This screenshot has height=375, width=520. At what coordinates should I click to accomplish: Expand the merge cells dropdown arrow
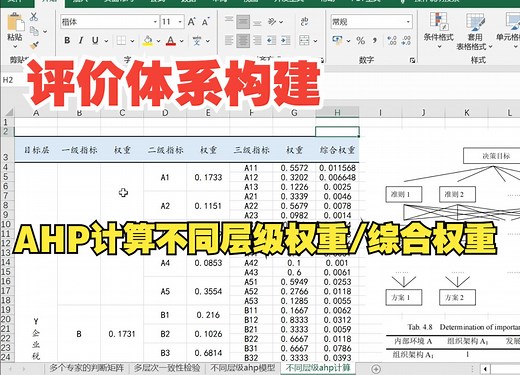pos(315,41)
